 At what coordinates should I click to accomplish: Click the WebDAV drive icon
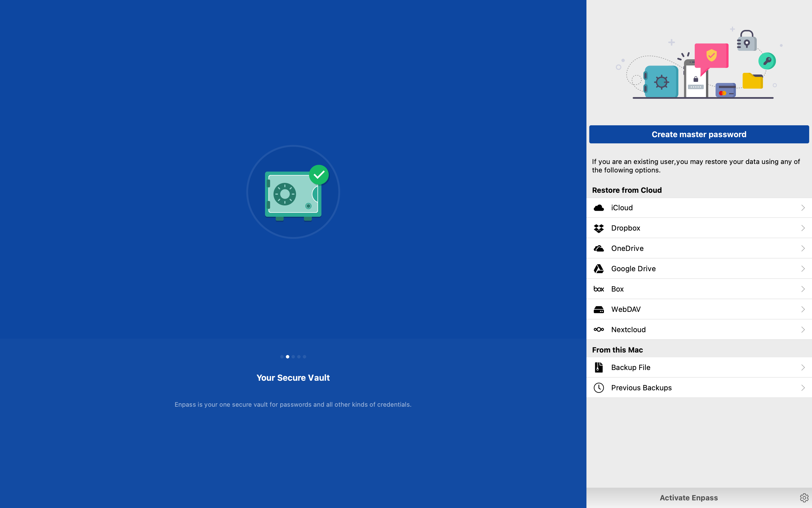(599, 309)
